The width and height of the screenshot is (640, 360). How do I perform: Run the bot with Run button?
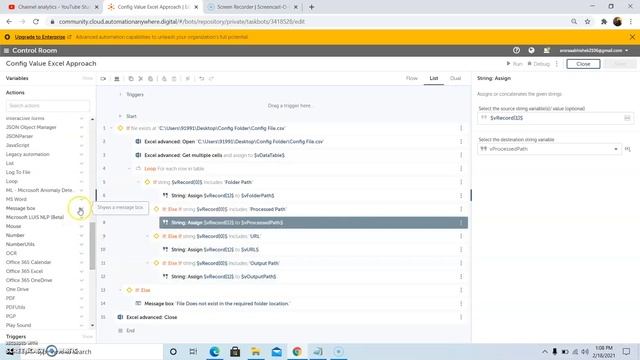point(514,64)
